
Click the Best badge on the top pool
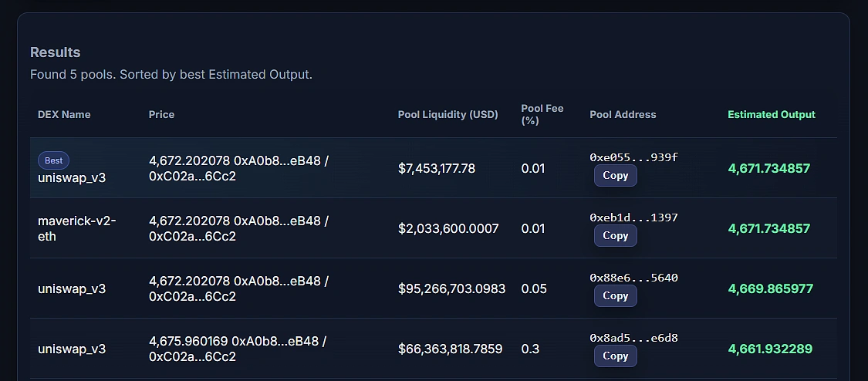coord(54,160)
